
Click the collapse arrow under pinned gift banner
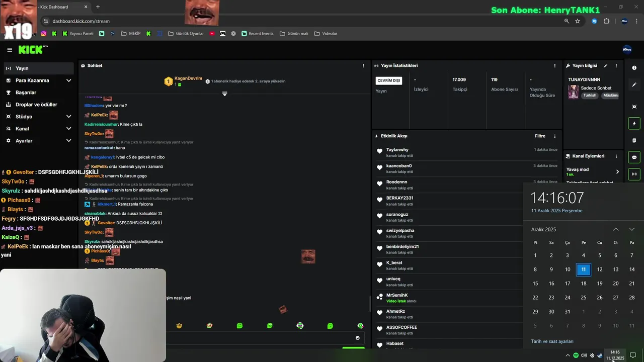tap(224, 94)
